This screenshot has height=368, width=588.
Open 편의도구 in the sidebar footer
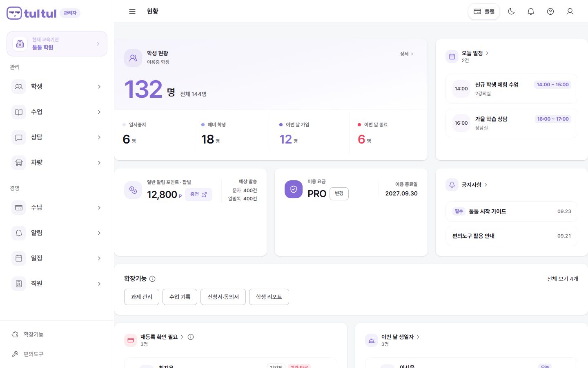(57, 354)
